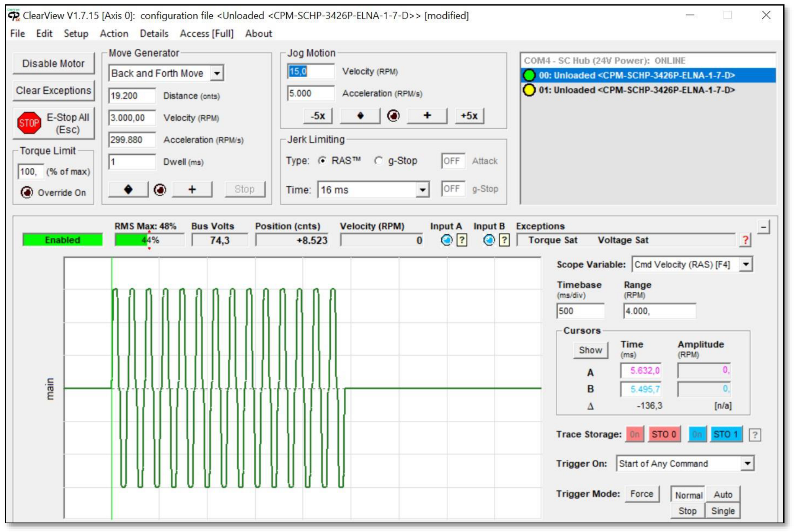Click the STO 1 blue storage button
Viewport: 794px width, 532px height.
[726, 434]
